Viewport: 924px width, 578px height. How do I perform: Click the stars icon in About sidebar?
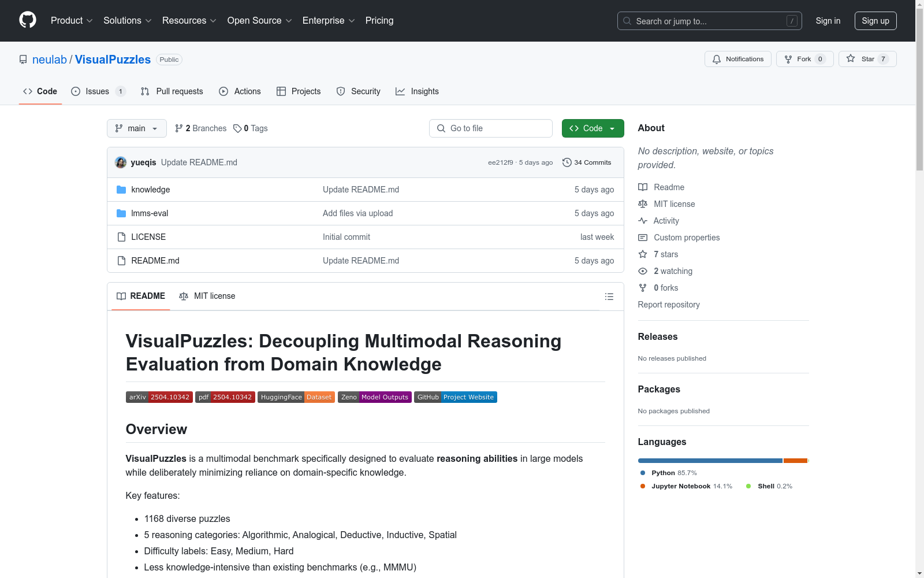[643, 254]
